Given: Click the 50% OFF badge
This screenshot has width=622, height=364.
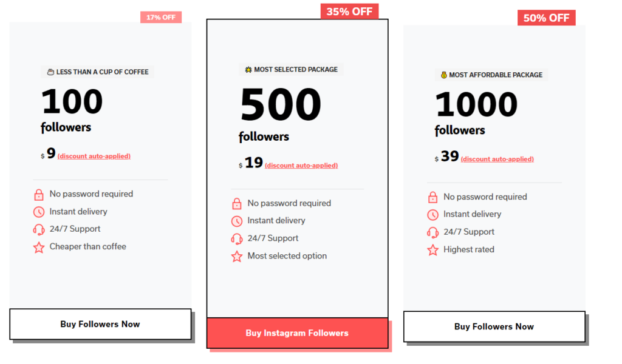Looking at the screenshot, I should [x=546, y=18].
